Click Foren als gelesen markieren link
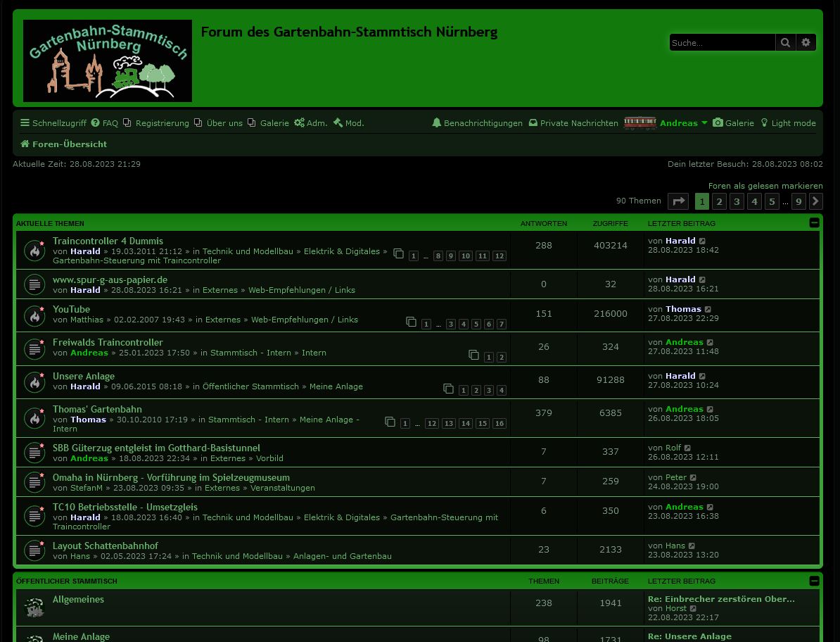Screen dimensions: 840x642 point(765,186)
